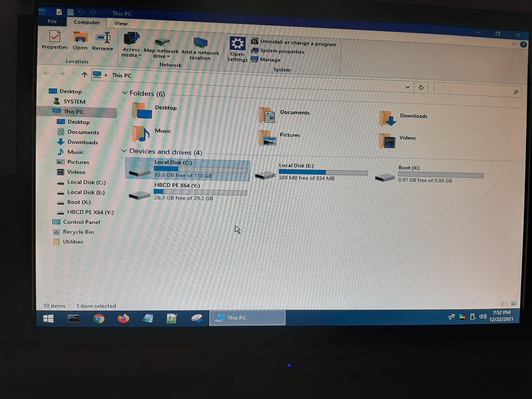Click Add a network location
Image resolution: width=532 pixels, height=399 pixels.
(x=200, y=49)
